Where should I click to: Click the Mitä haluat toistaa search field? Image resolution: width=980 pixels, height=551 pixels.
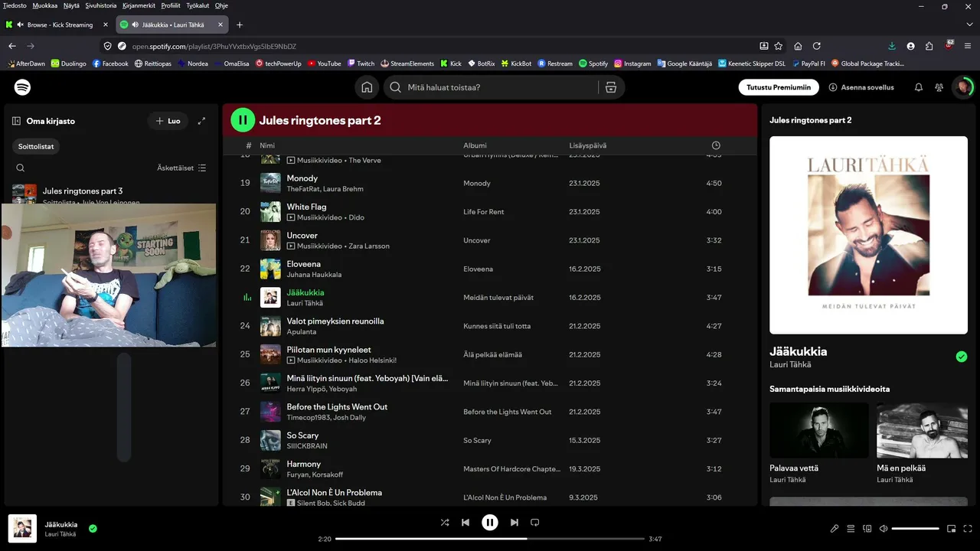click(490, 87)
